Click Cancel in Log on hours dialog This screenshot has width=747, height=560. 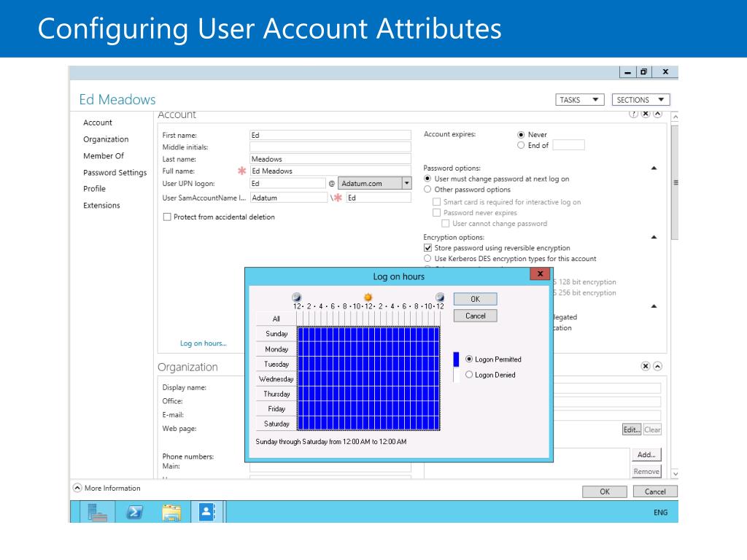pos(475,316)
